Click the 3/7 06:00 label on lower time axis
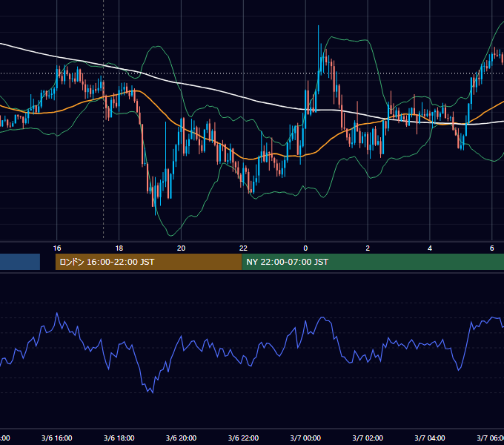 (491, 438)
